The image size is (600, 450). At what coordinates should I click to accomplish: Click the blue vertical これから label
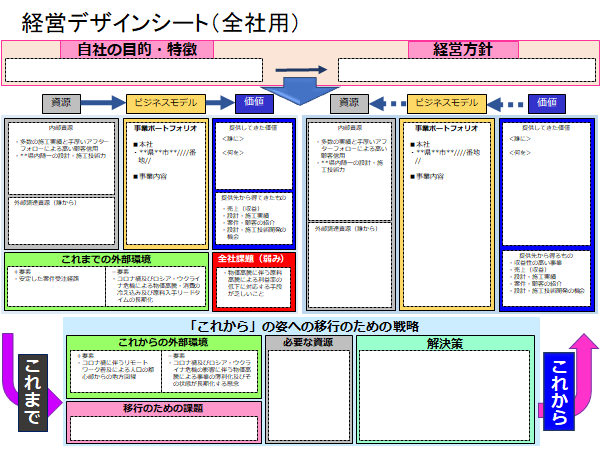pos(559,391)
